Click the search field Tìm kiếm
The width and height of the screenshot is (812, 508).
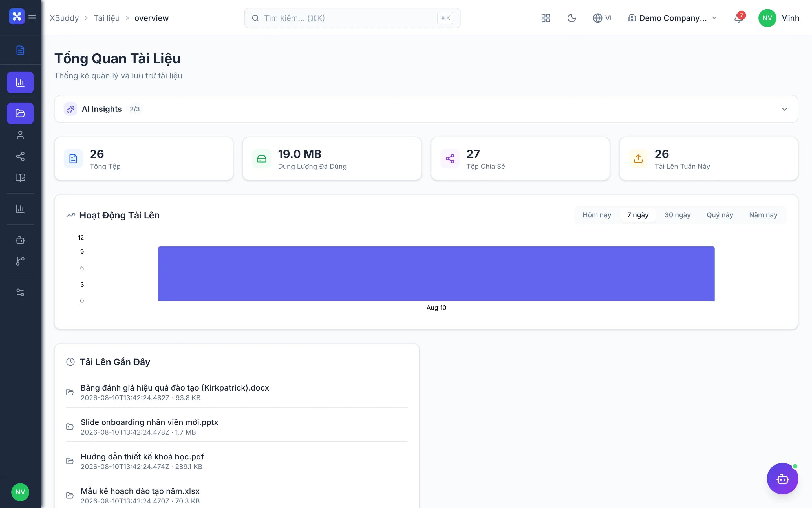[x=352, y=18]
